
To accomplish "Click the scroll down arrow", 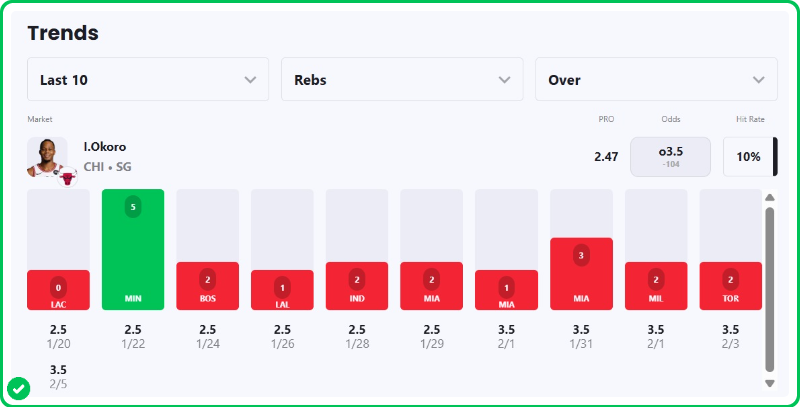I will 769,383.
